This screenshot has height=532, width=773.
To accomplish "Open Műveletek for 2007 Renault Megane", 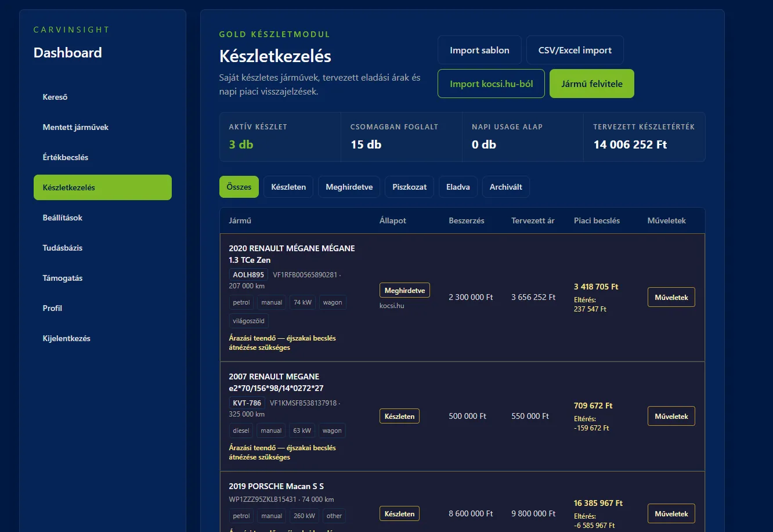I will coord(671,416).
